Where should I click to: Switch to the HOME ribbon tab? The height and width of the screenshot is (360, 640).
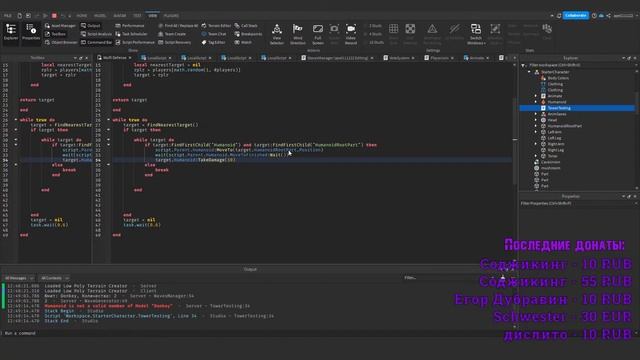tap(82, 16)
